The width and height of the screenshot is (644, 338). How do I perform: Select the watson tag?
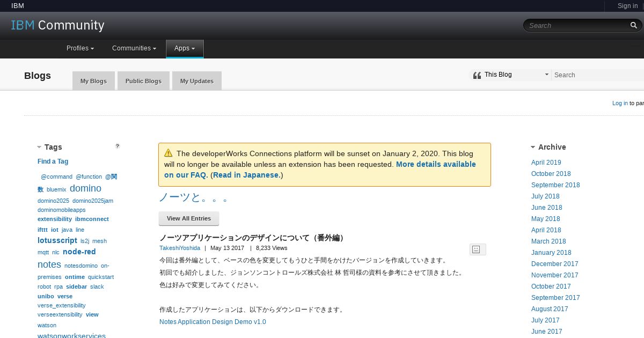pyautogui.click(x=47, y=325)
